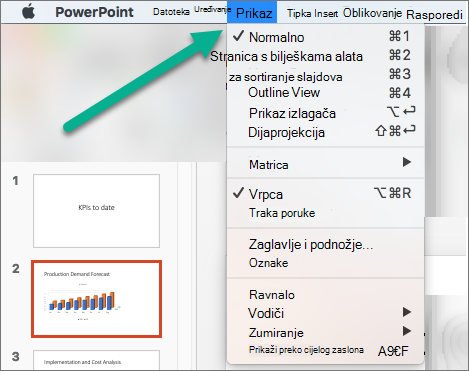Open the Rasporedi menu
The image size is (469, 371).
(x=435, y=14)
